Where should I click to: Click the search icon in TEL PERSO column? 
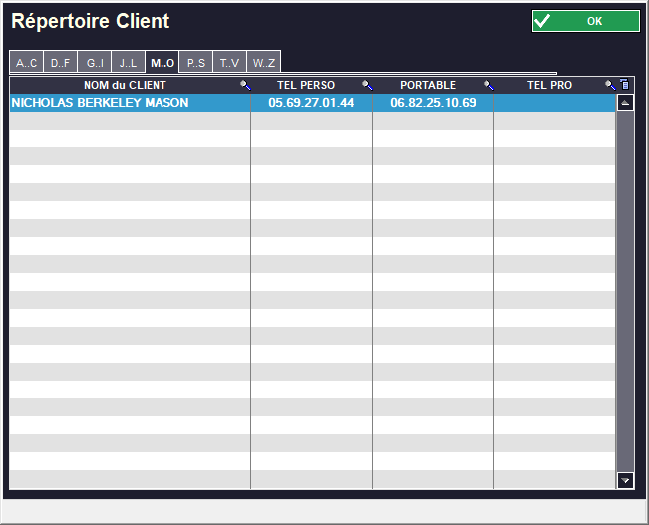pos(367,86)
